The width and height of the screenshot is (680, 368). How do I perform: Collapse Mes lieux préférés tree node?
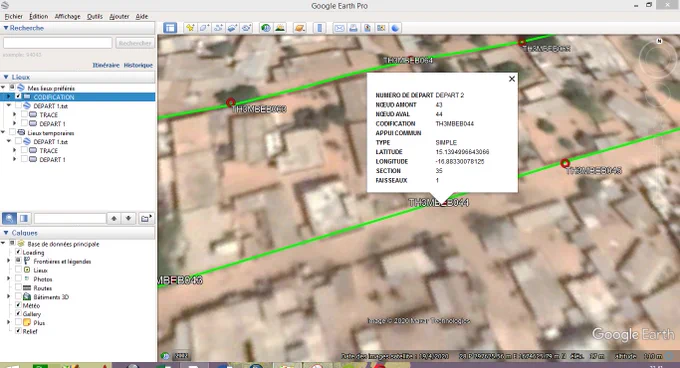click(3, 88)
